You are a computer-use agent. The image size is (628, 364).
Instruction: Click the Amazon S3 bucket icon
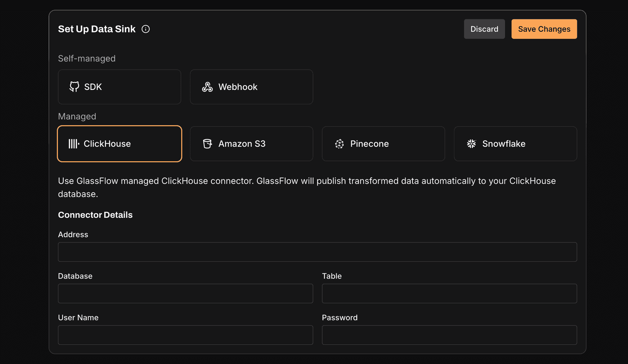pyautogui.click(x=207, y=144)
